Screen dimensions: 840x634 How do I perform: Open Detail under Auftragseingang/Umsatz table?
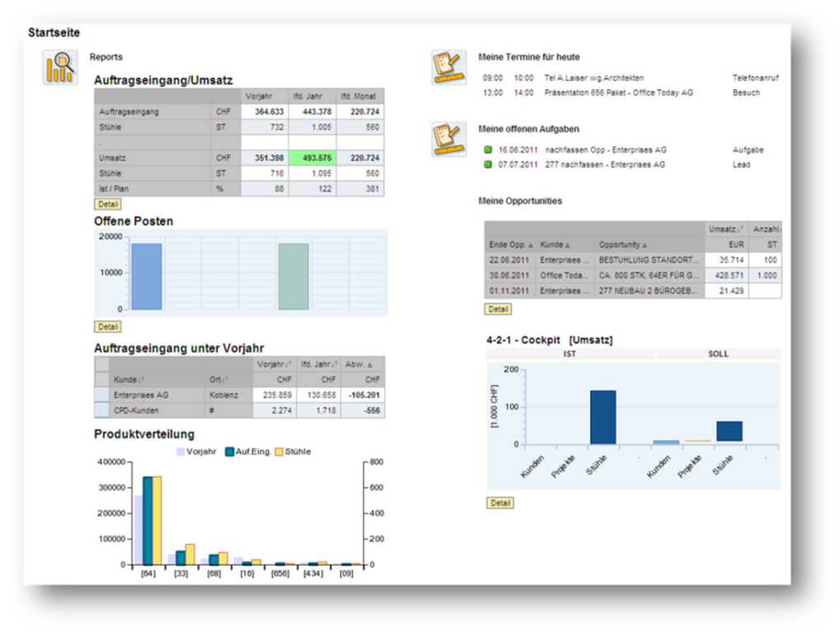[108, 204]
